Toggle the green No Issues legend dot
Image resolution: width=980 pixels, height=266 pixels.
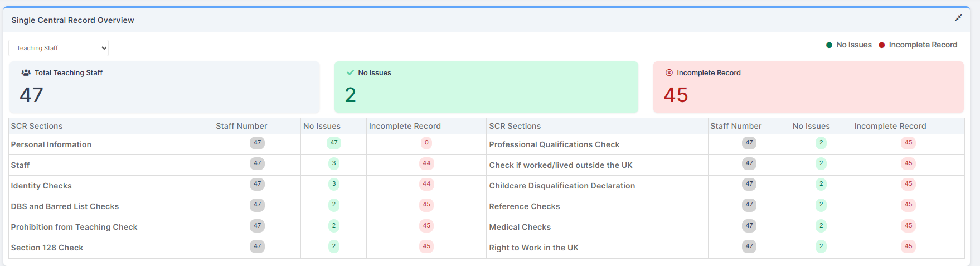click(x=829, y=45)
